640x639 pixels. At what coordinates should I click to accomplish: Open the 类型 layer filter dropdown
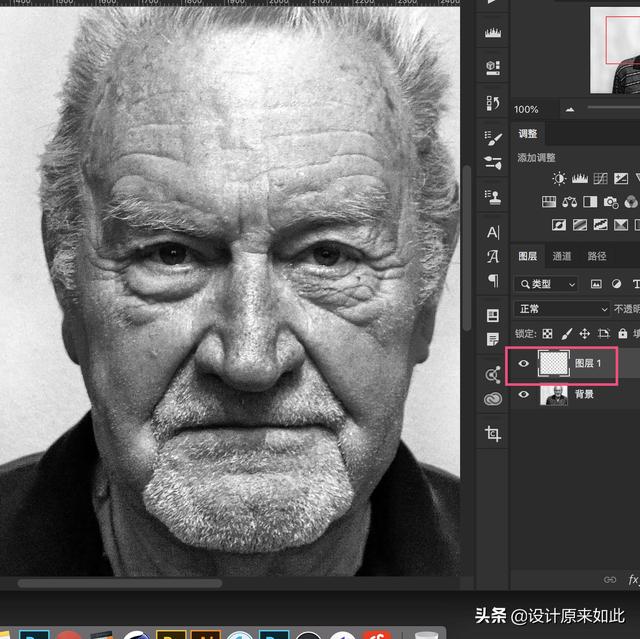(x=547, y=284)
